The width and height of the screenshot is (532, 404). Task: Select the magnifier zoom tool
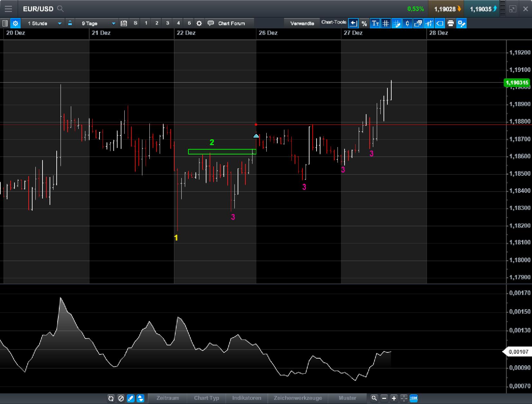click(374, 398)
